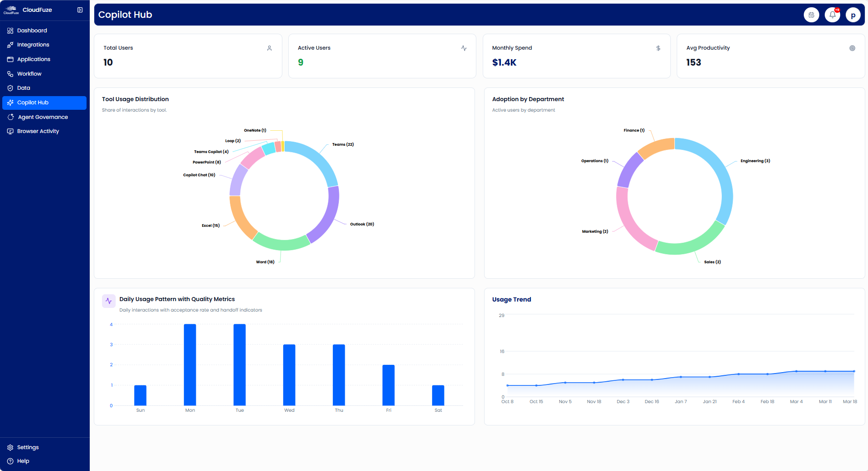The width and height of the screenshot is (868, 471).
Task: Collapse the sidebar with the panel icon
Action: coord(80,10)
